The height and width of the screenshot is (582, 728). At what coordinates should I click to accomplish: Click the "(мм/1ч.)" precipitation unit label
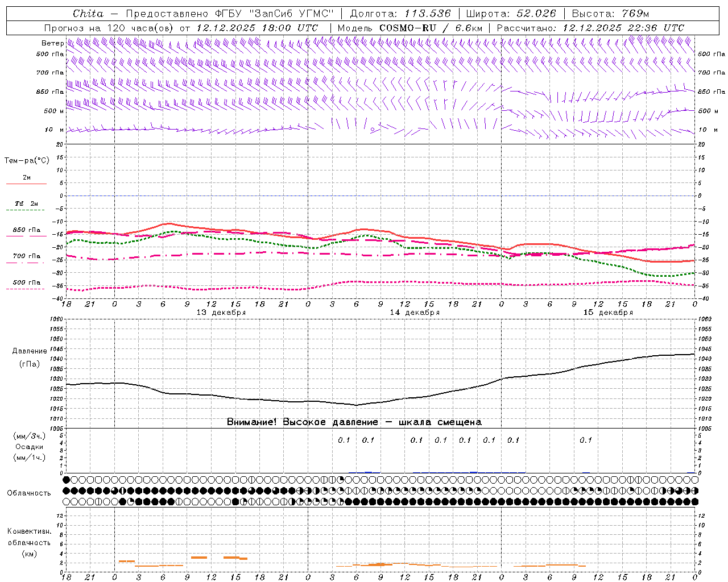click(x=30, y=458)
